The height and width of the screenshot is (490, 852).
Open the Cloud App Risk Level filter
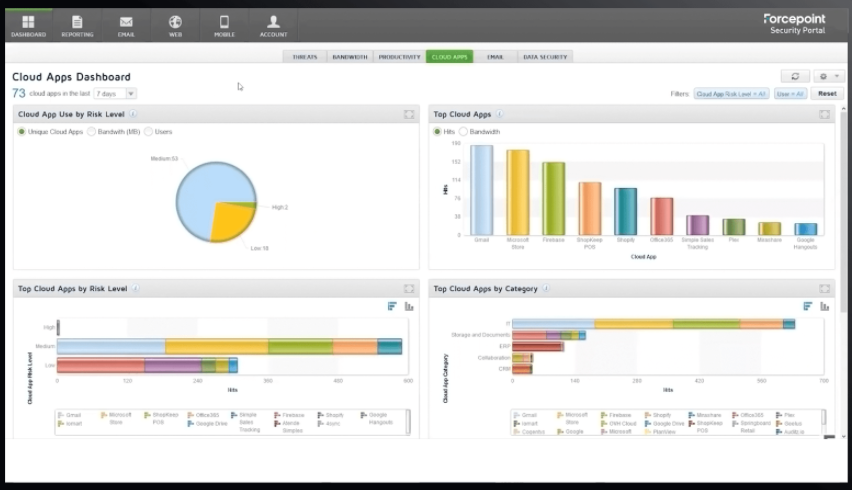tap(731, 94)
